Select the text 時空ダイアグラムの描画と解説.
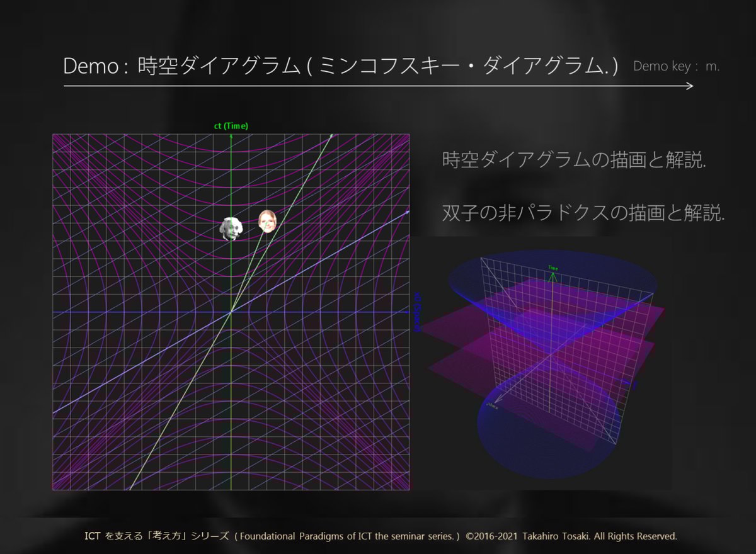The image size is (756, 554). 575,160
